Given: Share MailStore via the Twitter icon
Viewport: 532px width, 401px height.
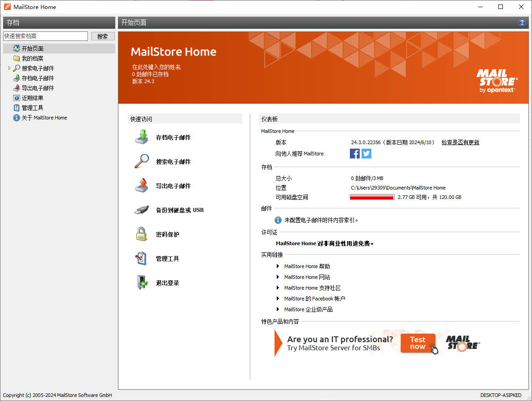Looking at the screenshot, I should click(x=366, y=154).
